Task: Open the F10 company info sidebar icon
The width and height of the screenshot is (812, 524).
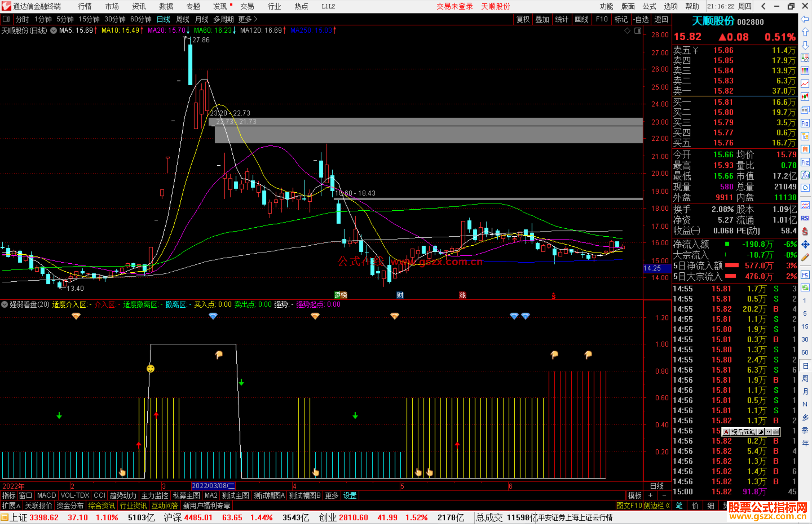Action: (x=805, y=123)
